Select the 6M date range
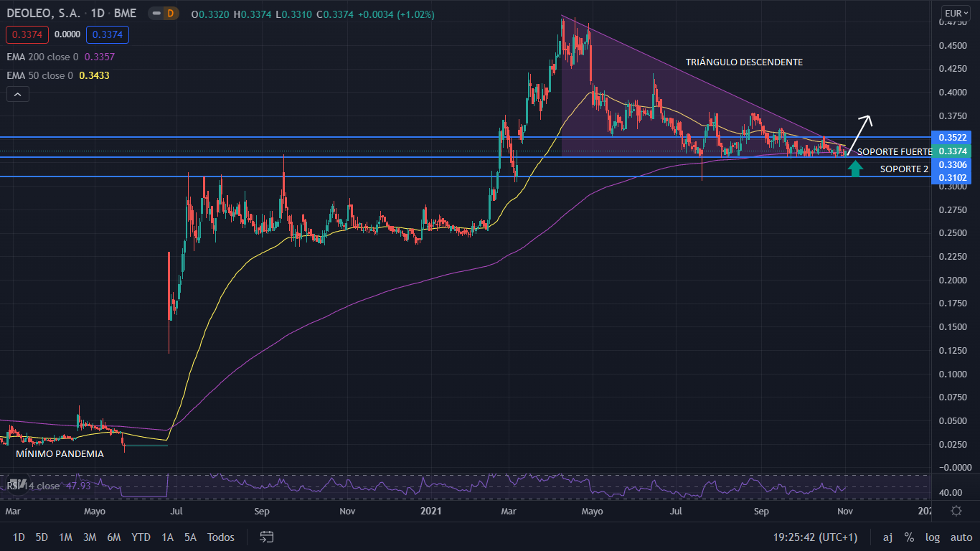The height and width of the screenshot is (551, 980). click(x=113, y=537)
